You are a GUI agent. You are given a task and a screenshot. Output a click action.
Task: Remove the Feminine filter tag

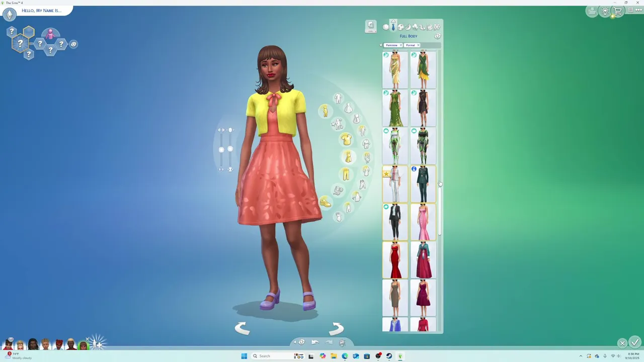(401, 45)
